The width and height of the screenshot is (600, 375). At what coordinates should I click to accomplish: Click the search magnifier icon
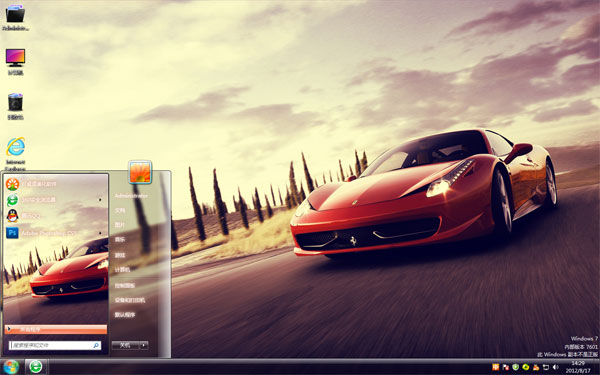(96, 345)
